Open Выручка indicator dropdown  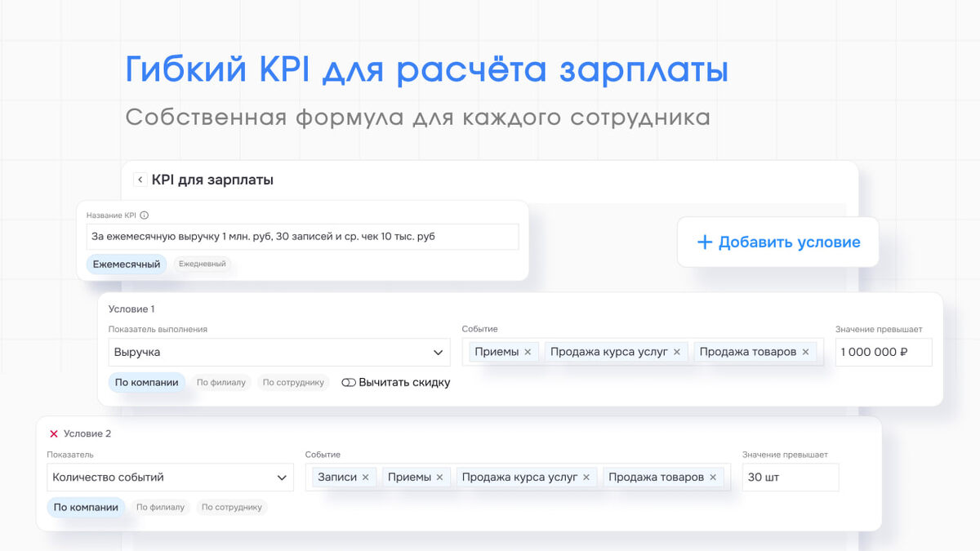click(x=279, y=352)
